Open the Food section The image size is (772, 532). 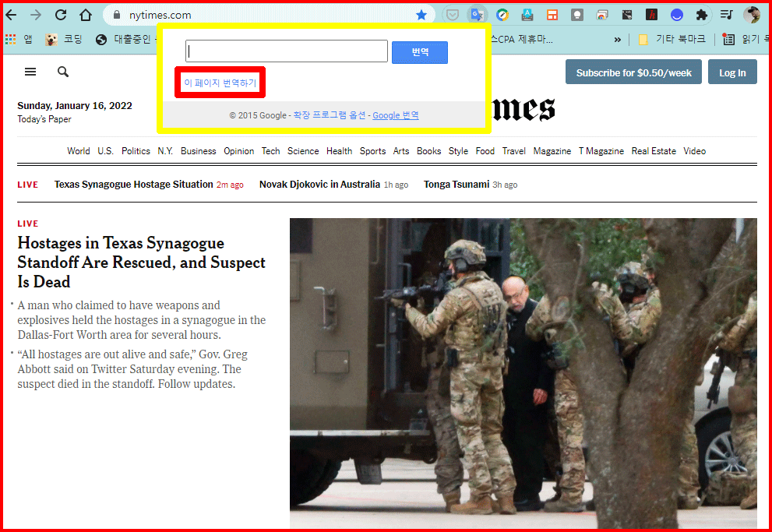click(x=485, y=151)
